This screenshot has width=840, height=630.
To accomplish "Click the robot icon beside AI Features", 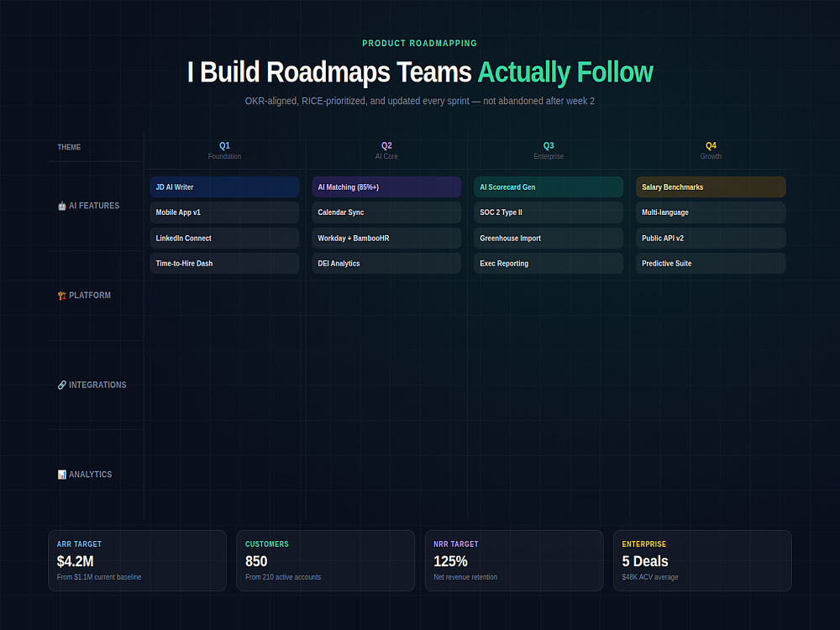I will 62,206.
